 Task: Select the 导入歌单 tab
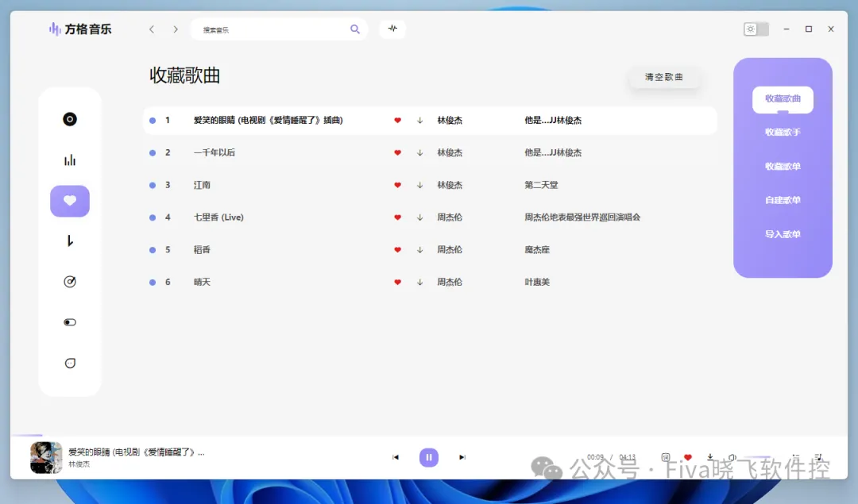click(783, 234)
